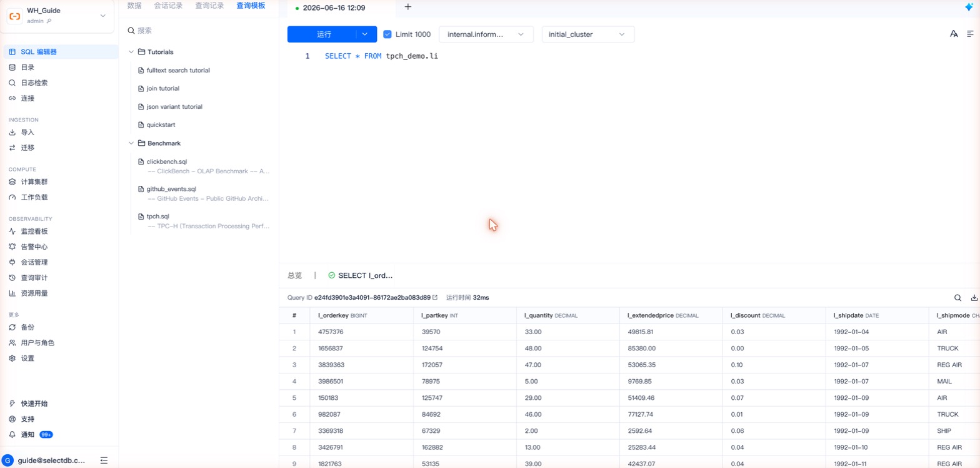Collapse sidebar with the menu-fold icon

click(x=104, y=460)
